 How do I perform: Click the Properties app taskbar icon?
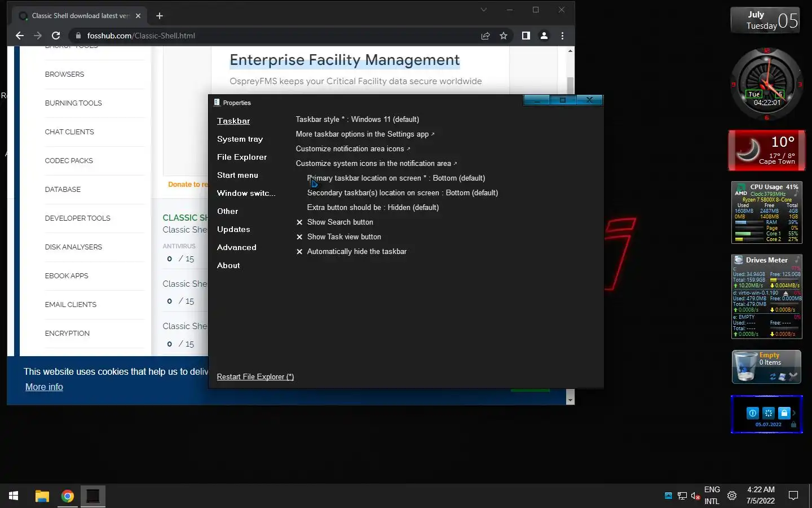pos(93,496)
